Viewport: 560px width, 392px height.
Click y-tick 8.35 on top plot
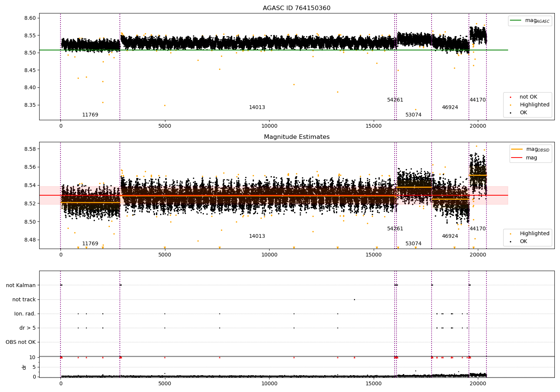pyautogui.click(x=30, y=105)
